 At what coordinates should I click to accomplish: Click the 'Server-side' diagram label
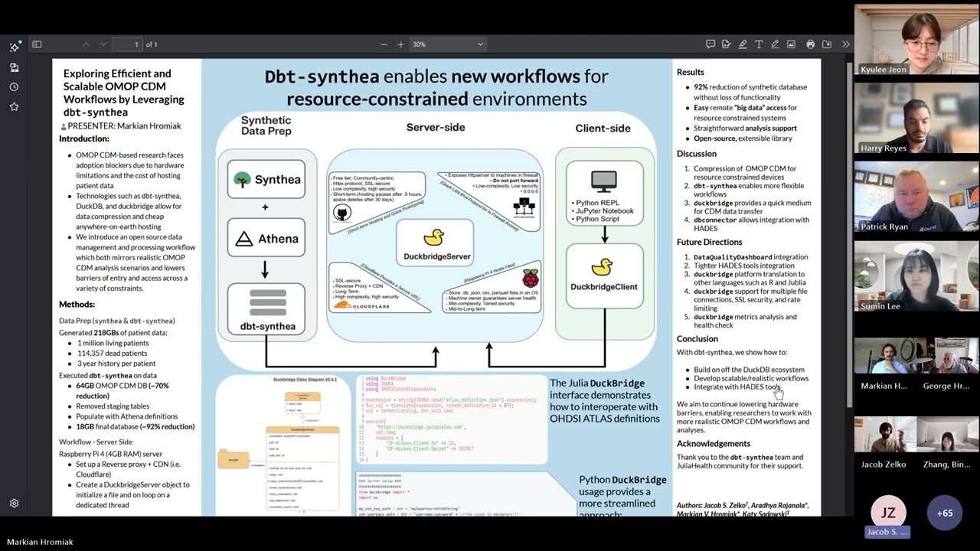[435, 127]
